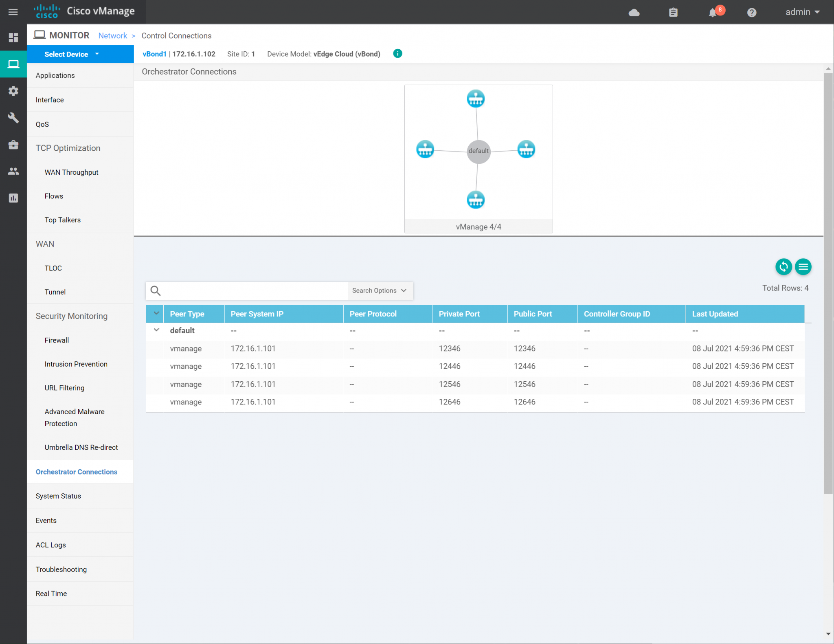
Task: Open the vBond1 device link
Action: (154, 53)
